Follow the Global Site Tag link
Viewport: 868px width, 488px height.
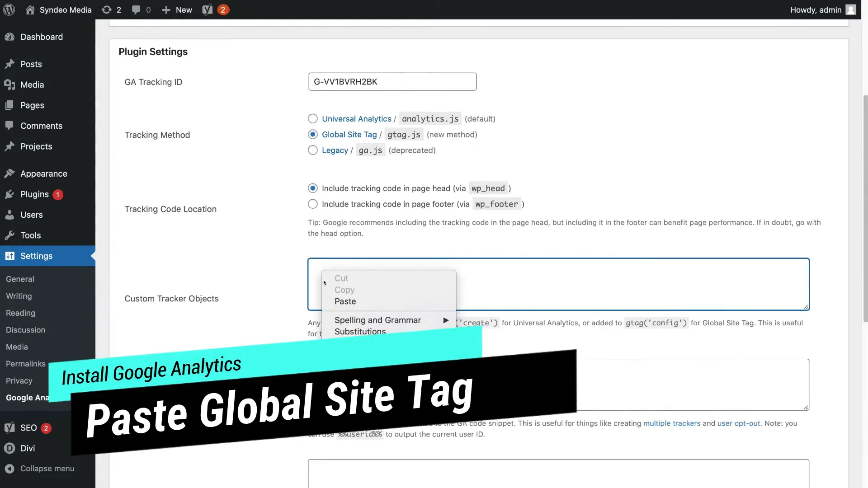click(x=349, y=135)
